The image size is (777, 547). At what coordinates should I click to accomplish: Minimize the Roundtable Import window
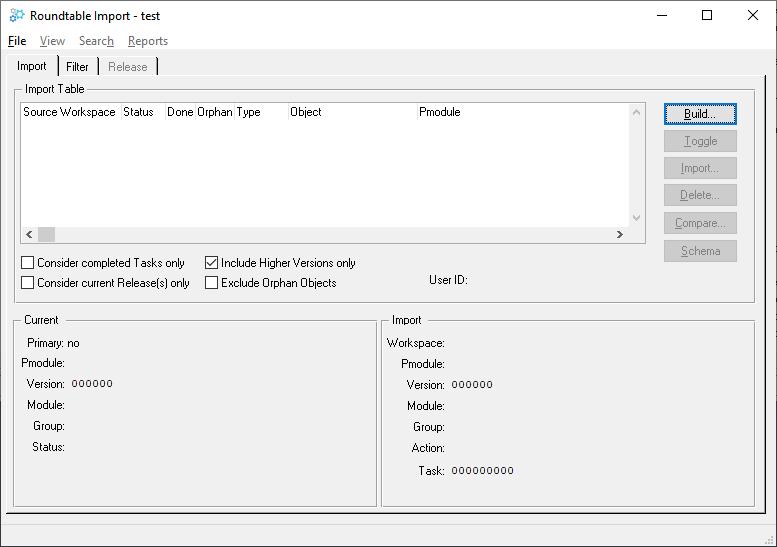pos(662,15)
